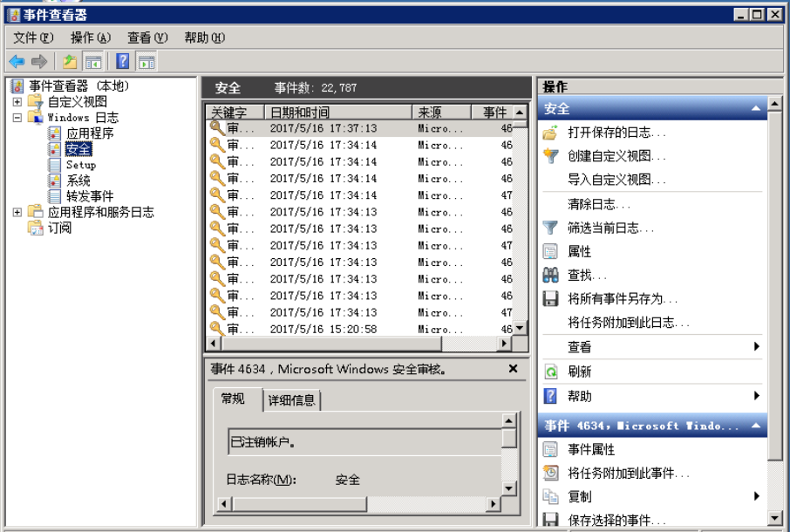
Task: Click the 事件查看器 (本地) root icon
Action: tap(17, 85)
